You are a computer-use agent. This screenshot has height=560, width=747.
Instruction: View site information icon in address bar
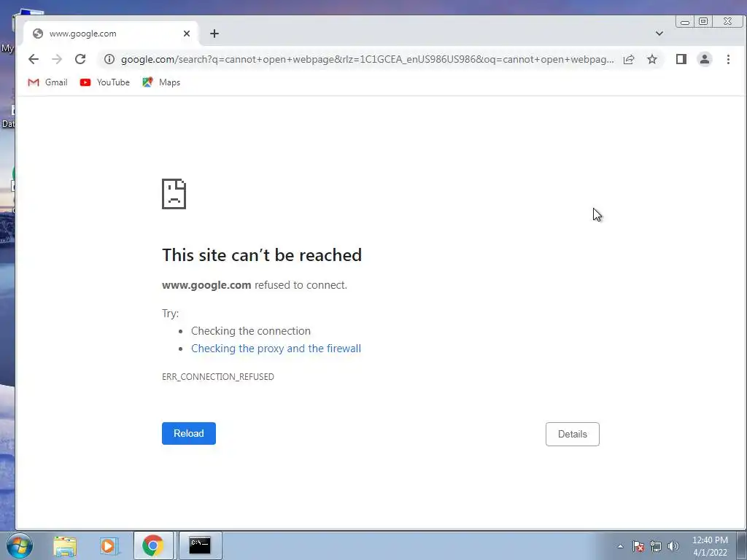(109, 59)
